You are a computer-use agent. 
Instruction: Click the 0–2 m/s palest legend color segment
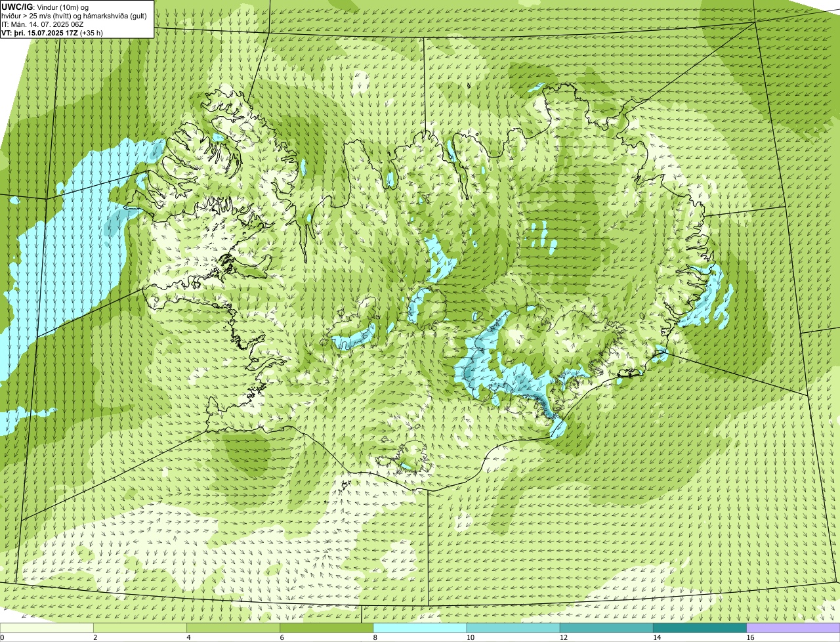tap(47, 628)
